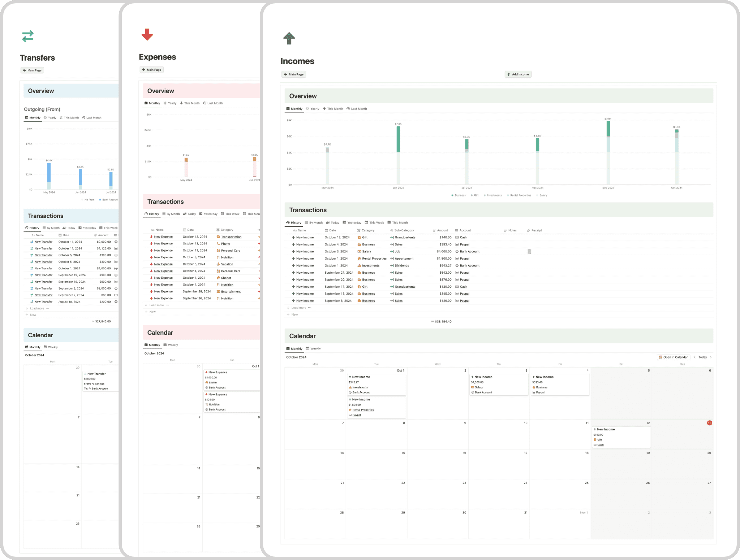Image resolution: width=740 pixels, height=560 pixels.
Task: Click Rental Properties house icon in table
Action: point(359,259)
